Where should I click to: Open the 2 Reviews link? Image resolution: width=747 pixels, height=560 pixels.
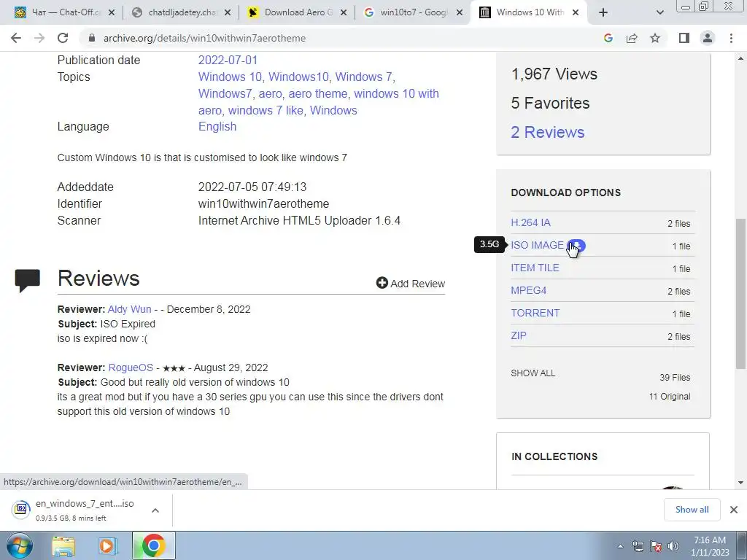(x=547, y=132)
